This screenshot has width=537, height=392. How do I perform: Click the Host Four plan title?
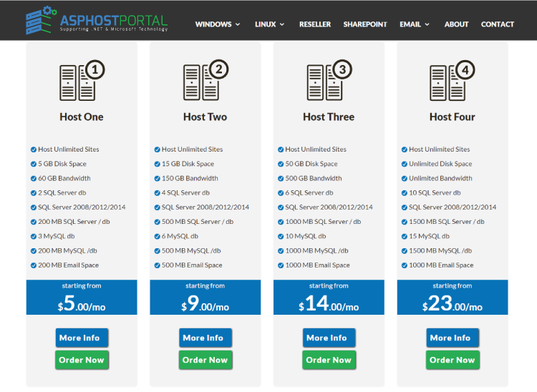tap(453, 117)
